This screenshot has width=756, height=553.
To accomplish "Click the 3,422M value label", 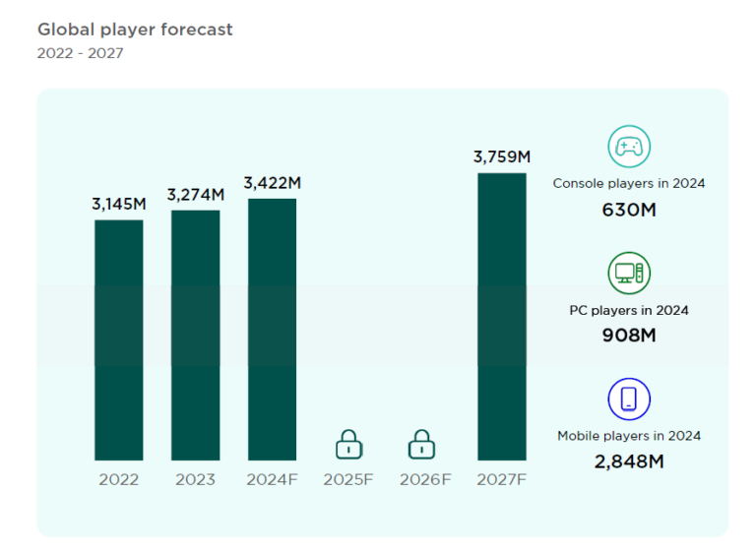I will tap(273, 183).
